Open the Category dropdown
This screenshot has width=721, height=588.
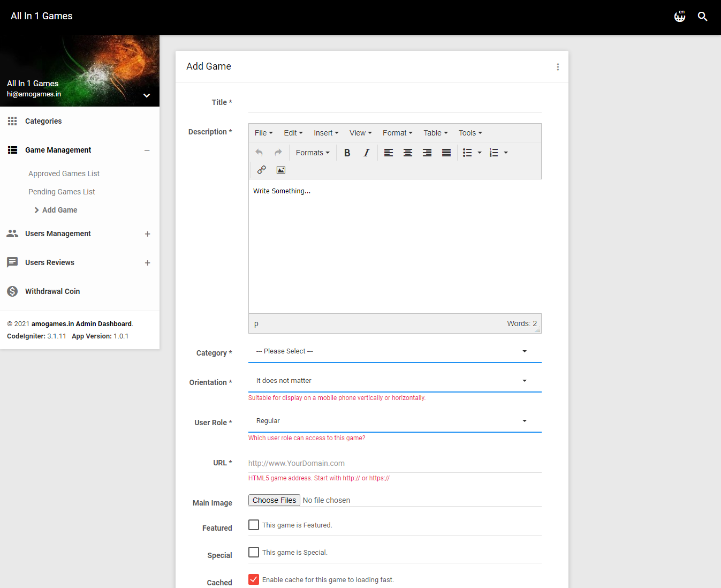(395, 351)
